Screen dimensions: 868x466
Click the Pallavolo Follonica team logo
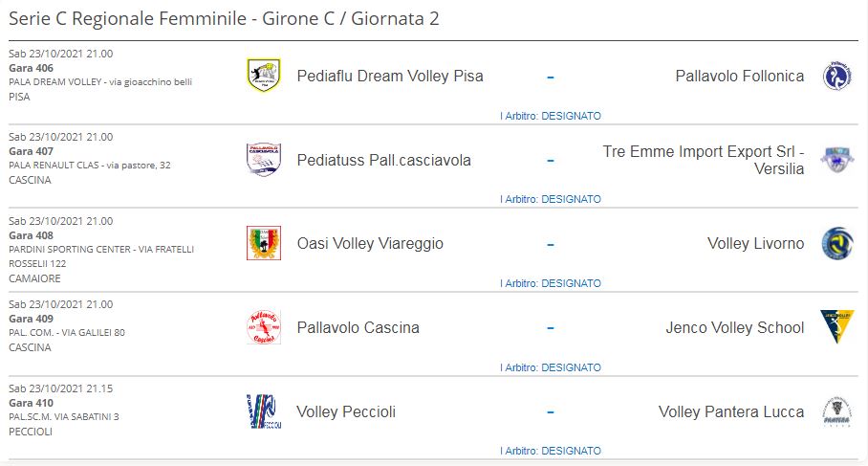pyautogui.click(x=837, y=76)
